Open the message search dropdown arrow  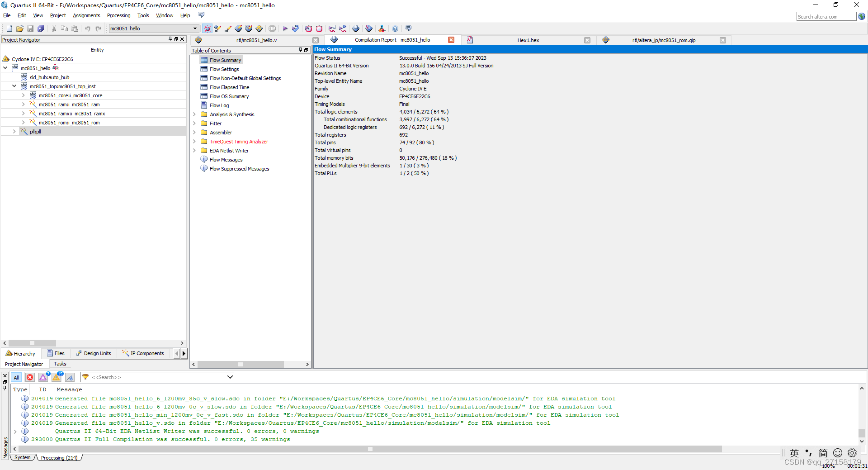230,377
